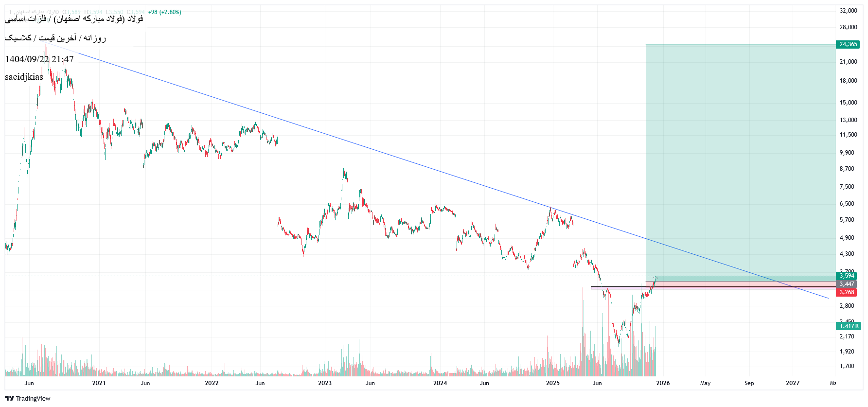The image size is (868, 407).
Task: Click the +98 (+2.80%) change value
Action: coord(164,12)
